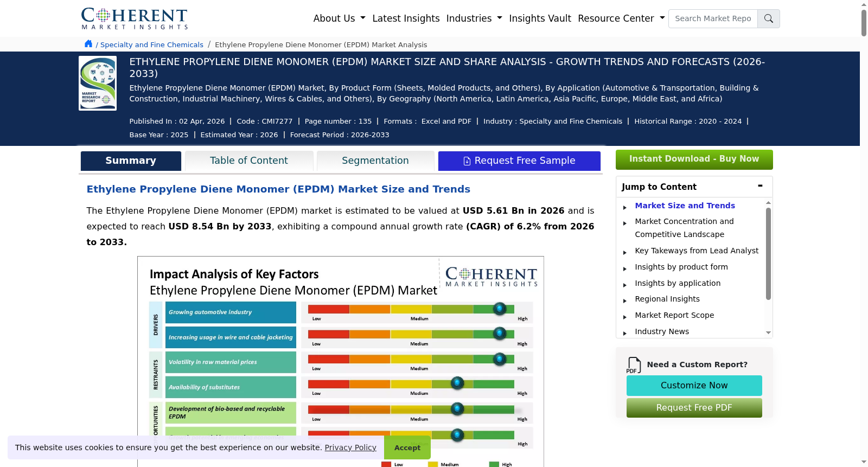Click the Volatility in raw material prices gauge knob
This screenshot has height=467, width=868.
500,359
